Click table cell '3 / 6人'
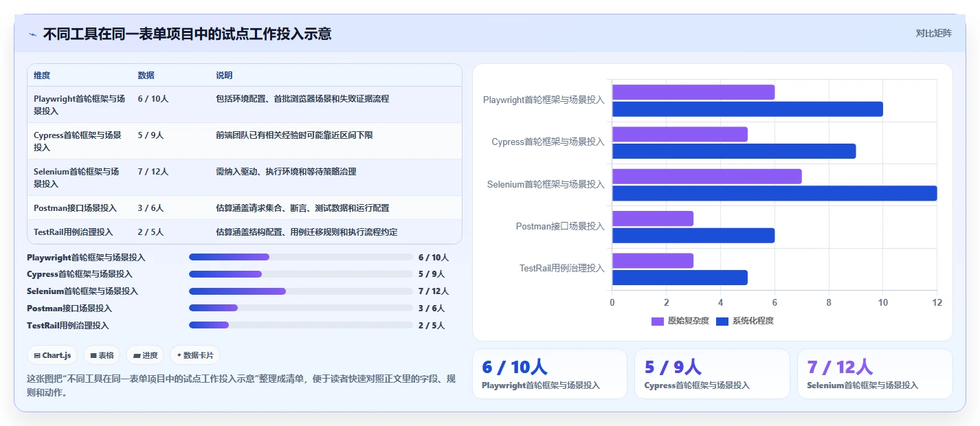The width and height of the screenshot is (980, 426). click(151, 208)
